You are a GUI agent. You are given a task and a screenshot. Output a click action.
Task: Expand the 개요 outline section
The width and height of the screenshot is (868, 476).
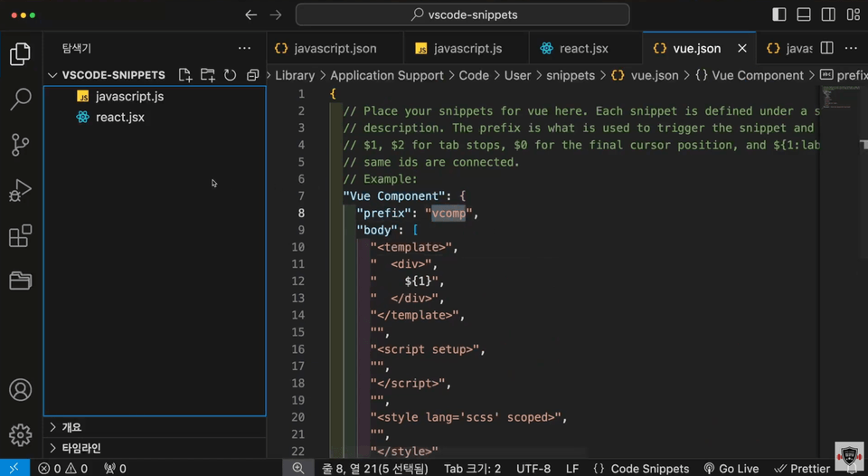[155, 427]
